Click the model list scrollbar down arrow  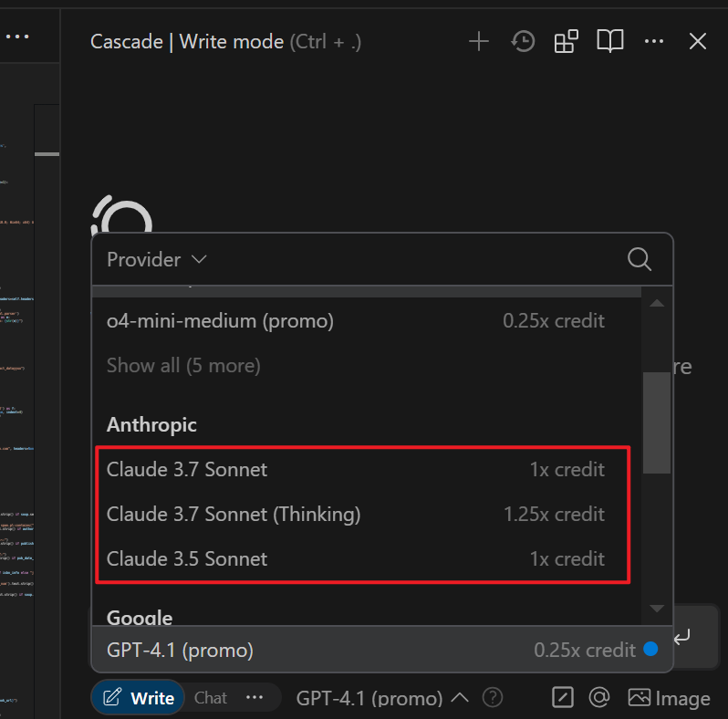point(657,609)
